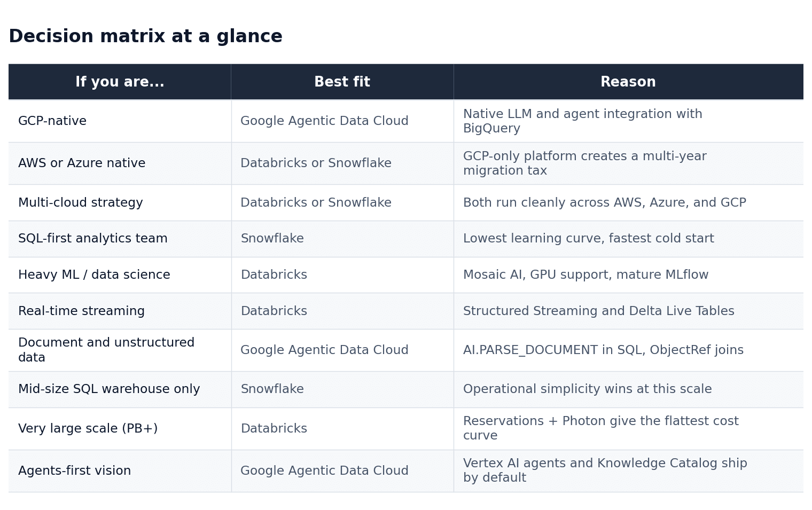
Task: Click the "If you are..." column header
Action: pos(120,82)
